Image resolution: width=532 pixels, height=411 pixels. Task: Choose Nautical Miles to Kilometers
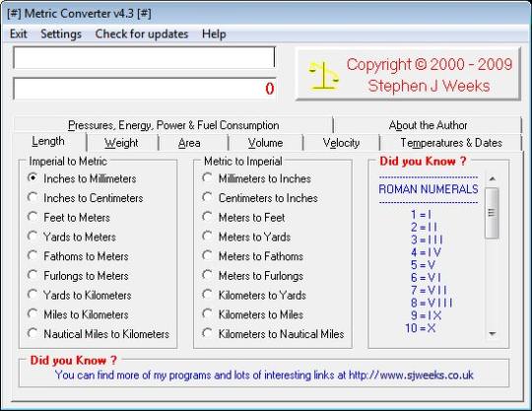pos(99,333)
